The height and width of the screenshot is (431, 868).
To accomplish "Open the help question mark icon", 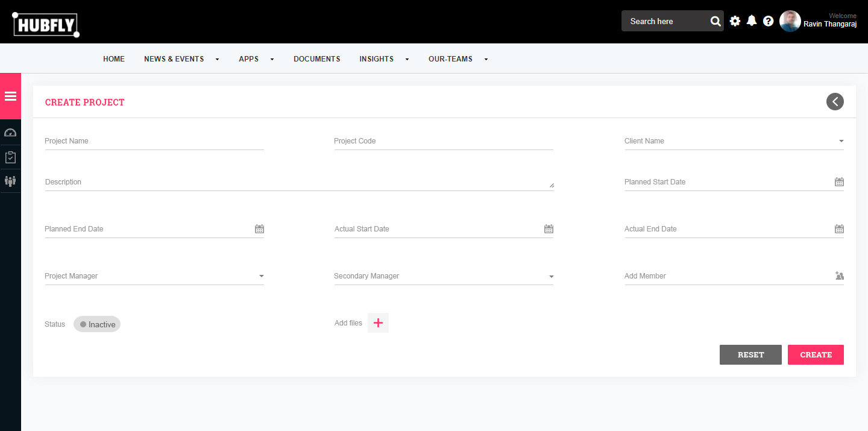I will pyautogui.click(x=768, y=21).
